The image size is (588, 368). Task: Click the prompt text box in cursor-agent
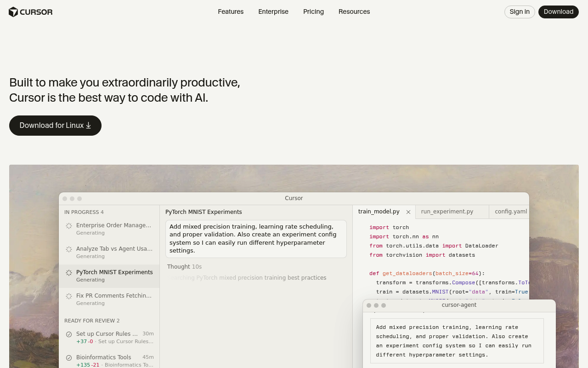click(457, 340)
